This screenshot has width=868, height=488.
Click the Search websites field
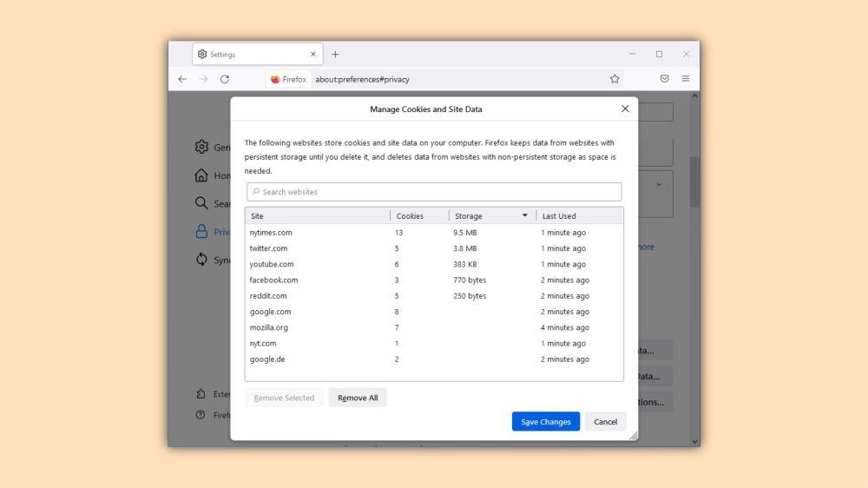[434, 192]
